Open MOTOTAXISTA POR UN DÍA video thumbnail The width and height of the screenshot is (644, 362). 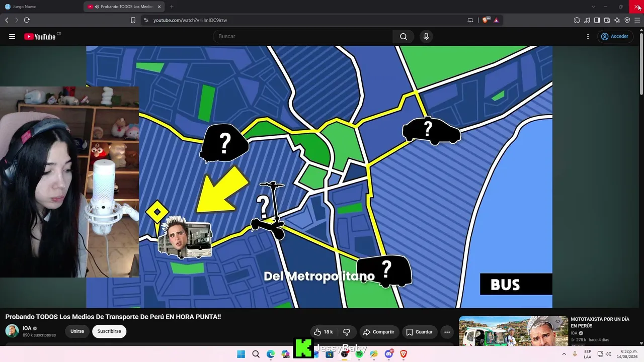(x=513, y=331)
